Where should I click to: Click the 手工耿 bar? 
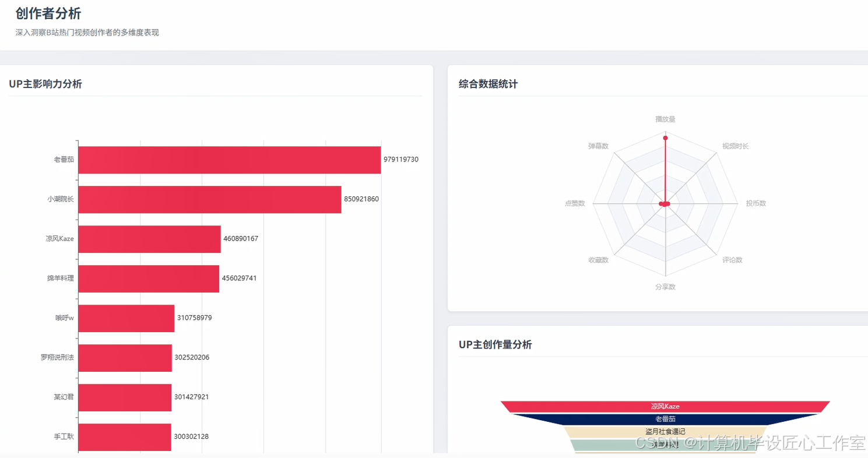125,437
